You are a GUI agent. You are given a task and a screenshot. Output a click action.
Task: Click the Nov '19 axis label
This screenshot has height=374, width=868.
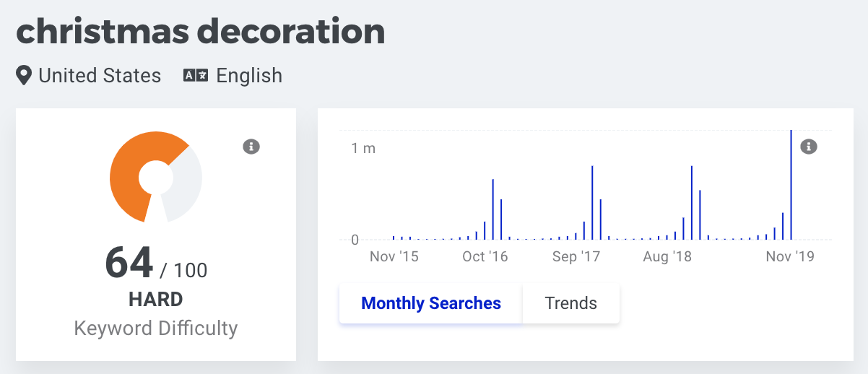[790, 256]
